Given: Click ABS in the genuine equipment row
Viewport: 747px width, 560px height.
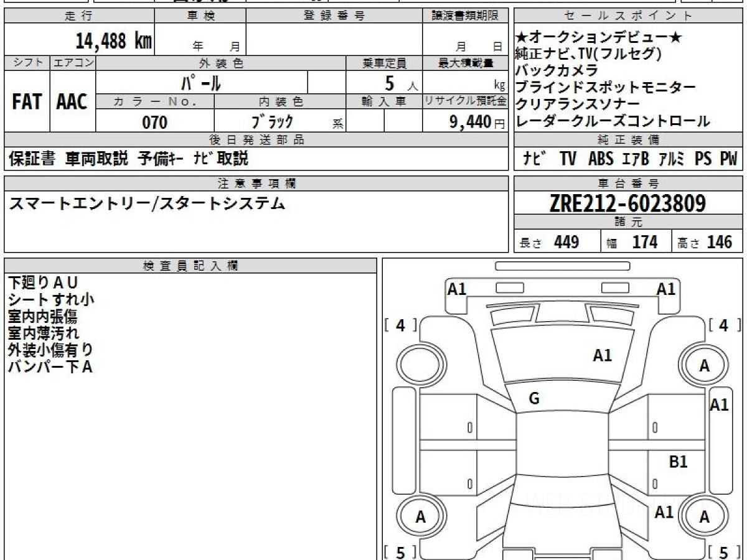Looking at the screenshot, I should pyautogui.click(x=601, y=159).
